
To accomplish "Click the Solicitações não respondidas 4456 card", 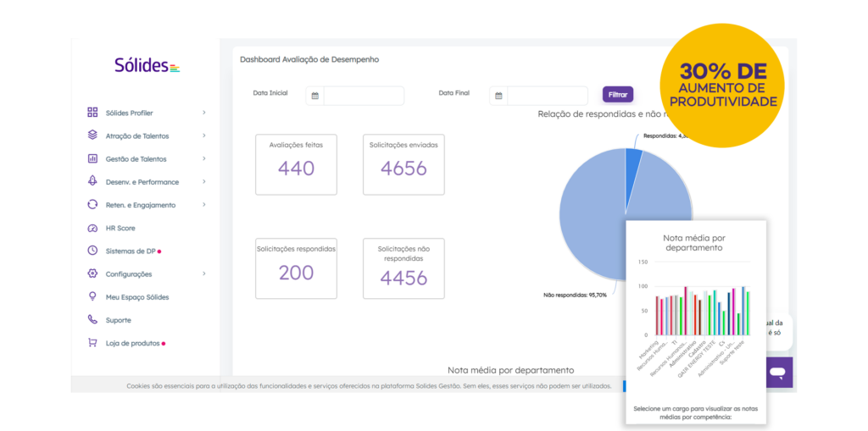I will coord(403,268).
